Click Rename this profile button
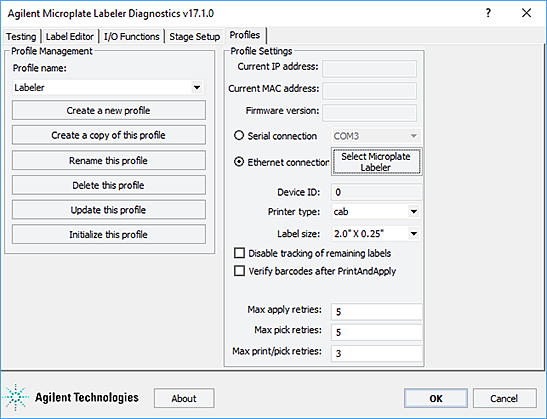This screenshot has height=419, width=547. (109, 160)
